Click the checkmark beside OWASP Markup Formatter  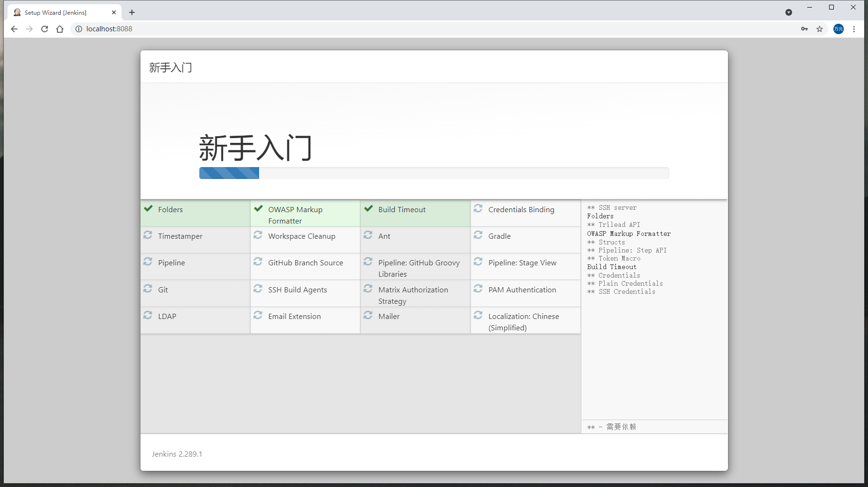tap(258, 208)
